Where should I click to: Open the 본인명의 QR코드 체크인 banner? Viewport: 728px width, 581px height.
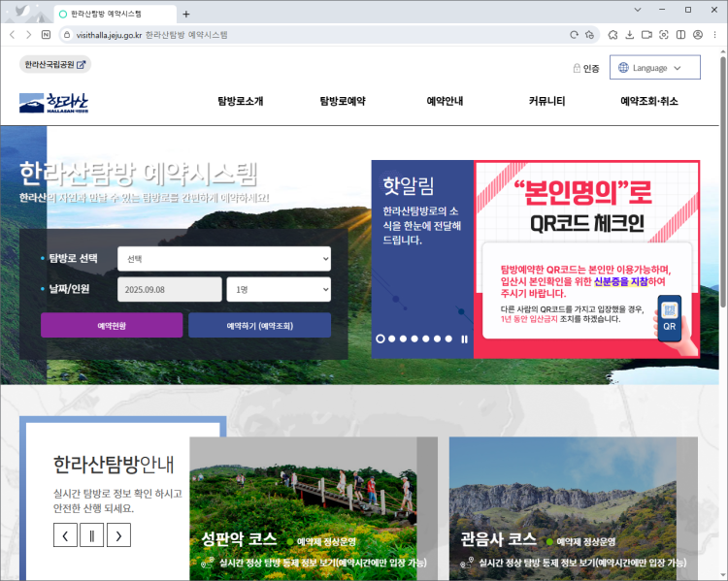coord(586,259)
